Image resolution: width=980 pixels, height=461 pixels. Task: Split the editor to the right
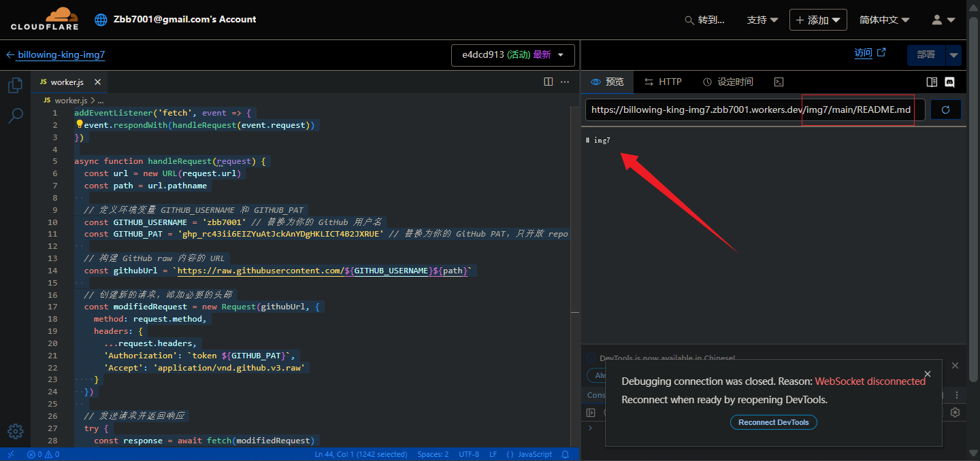(548, 82)
